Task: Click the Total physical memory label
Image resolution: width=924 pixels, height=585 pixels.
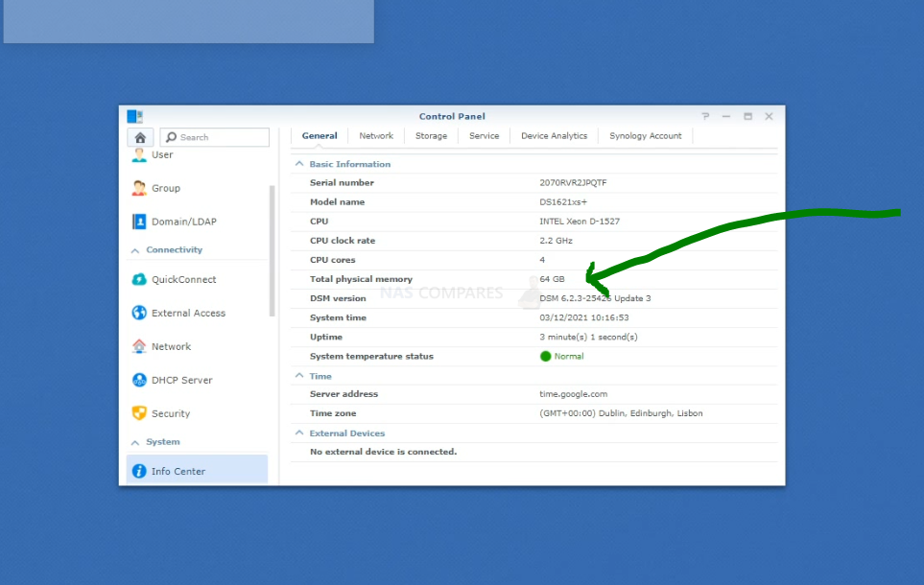Action: point(361,279)
